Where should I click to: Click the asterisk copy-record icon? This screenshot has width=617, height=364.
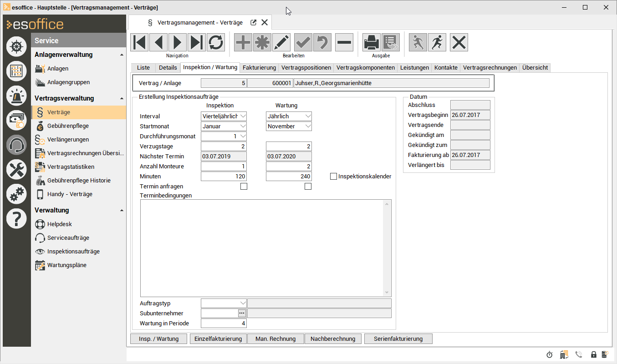pos(262,42)
